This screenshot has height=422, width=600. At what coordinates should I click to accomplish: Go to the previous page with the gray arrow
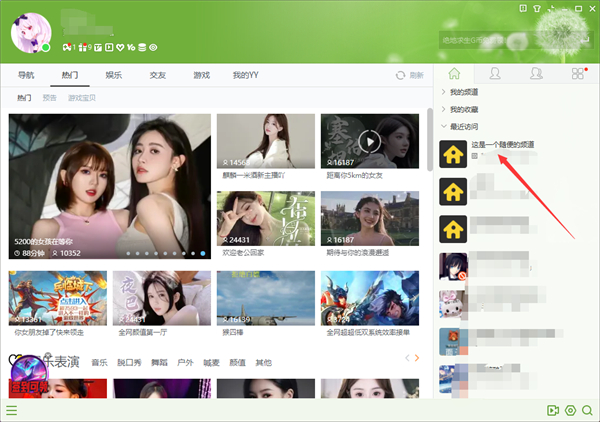(x=407, y=358)
